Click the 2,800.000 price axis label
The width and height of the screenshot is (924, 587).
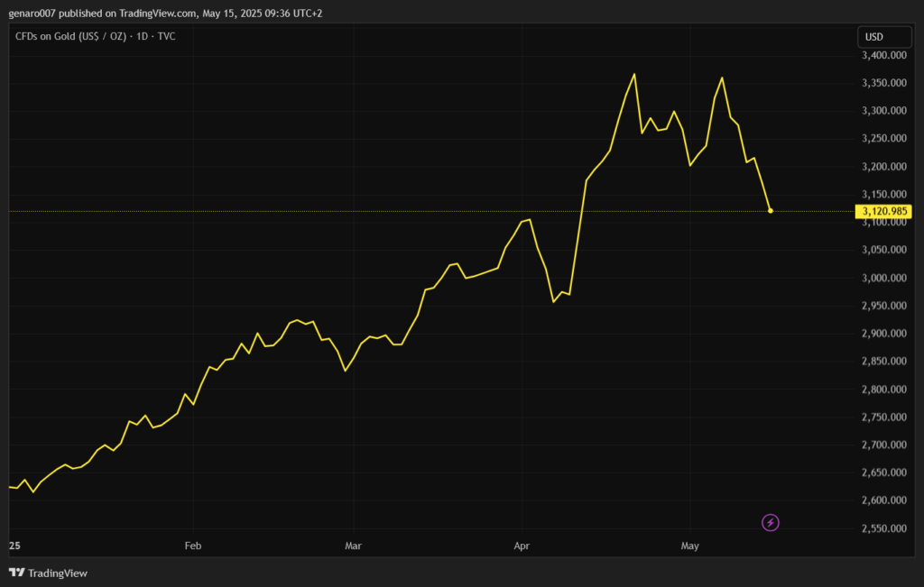point(884,390)
